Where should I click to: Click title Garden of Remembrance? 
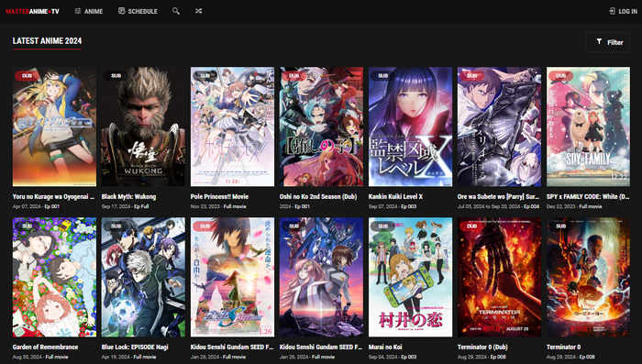tap(46, 347)
